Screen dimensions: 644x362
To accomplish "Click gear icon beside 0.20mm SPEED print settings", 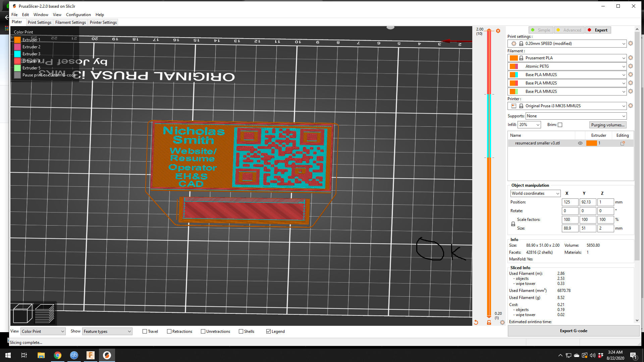I will pos(630,43).
